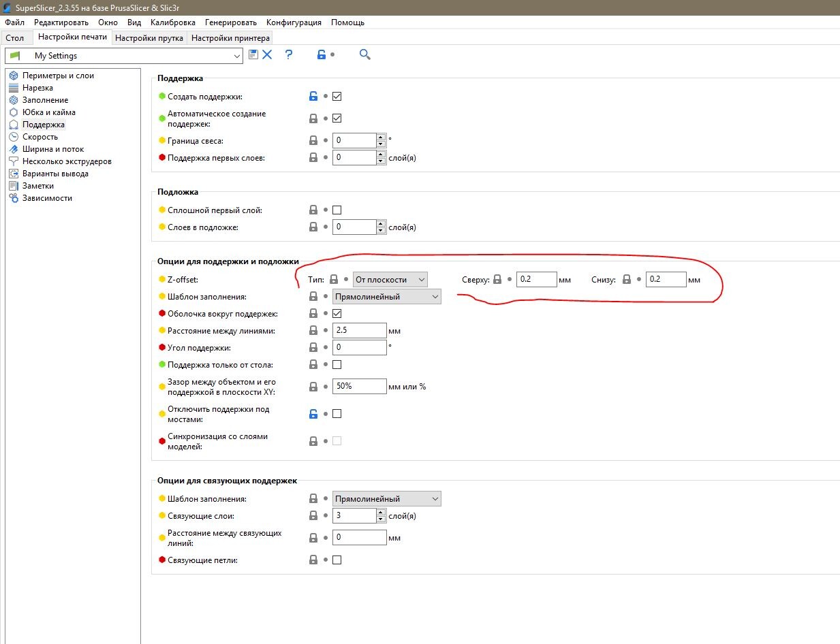Click the lock icon next to Снизу

627,279
